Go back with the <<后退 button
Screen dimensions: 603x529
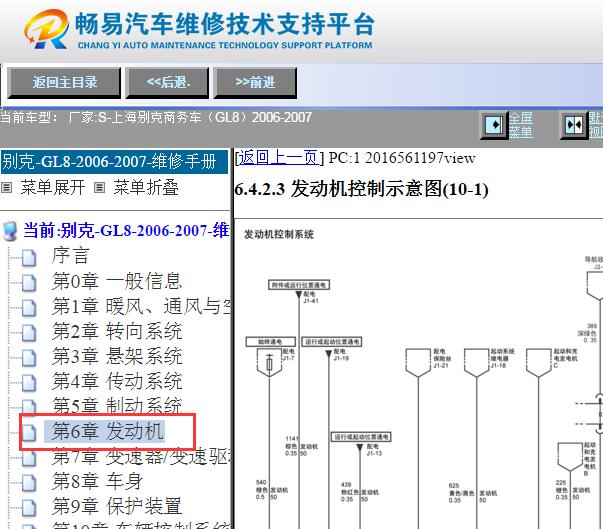point(168,82)
